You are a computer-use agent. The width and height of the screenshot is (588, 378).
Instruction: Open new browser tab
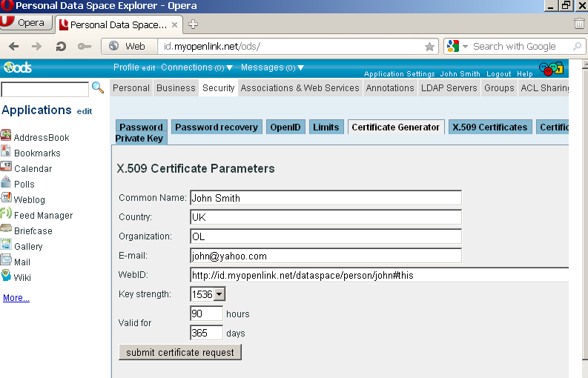point(194,24)
